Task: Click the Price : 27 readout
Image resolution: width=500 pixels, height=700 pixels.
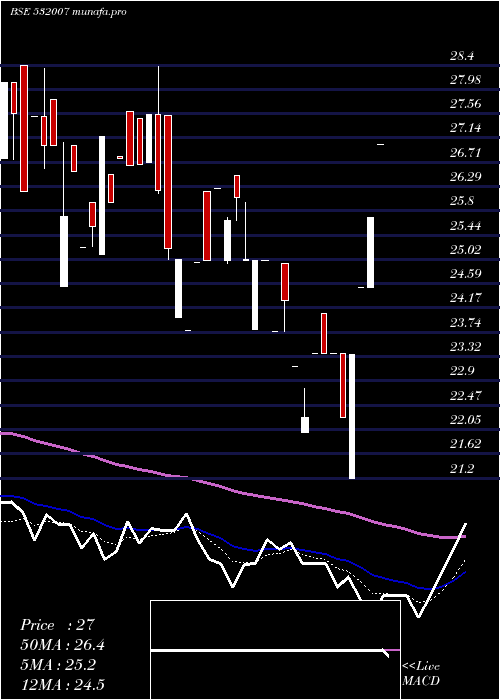Action: pyautogui.click(x=58, y=625)
